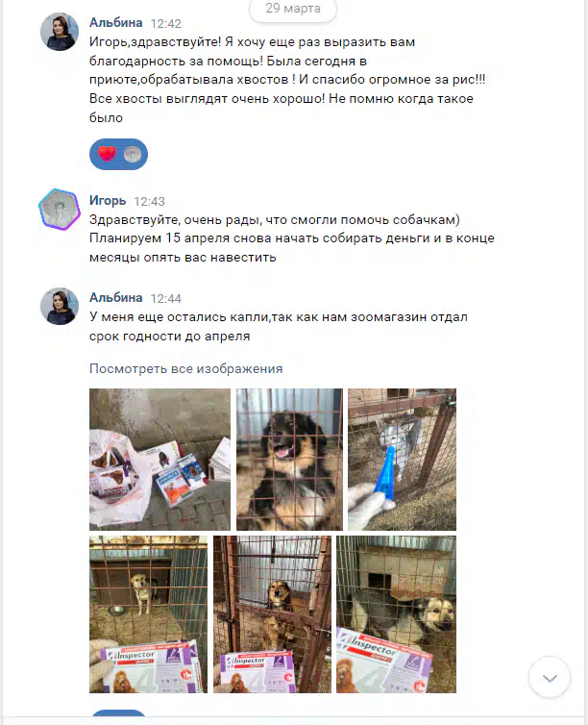Toggle the heart reaction on first message
Screen dimensions: 588x725
coord(107,154)
